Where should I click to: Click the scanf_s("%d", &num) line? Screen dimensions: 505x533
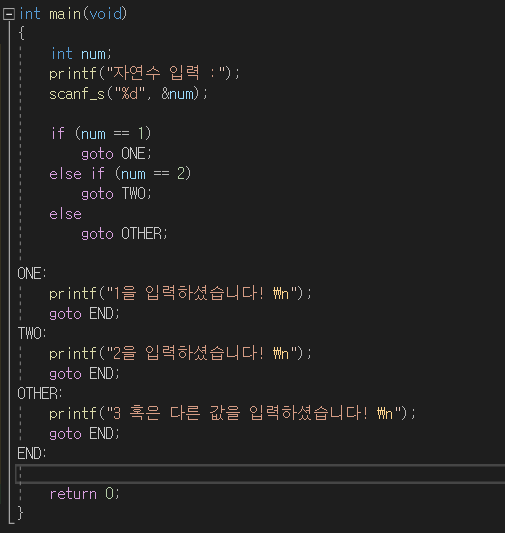point(128,94)
